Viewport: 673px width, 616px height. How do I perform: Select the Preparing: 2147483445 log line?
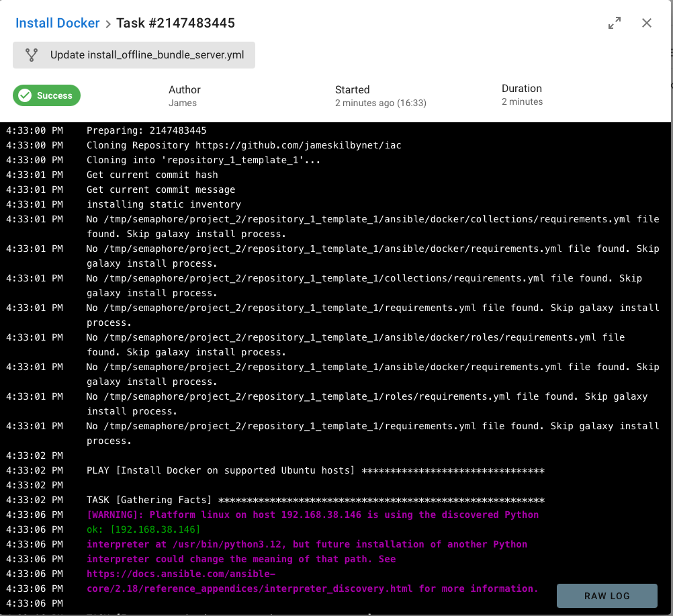tap(146, 130)
